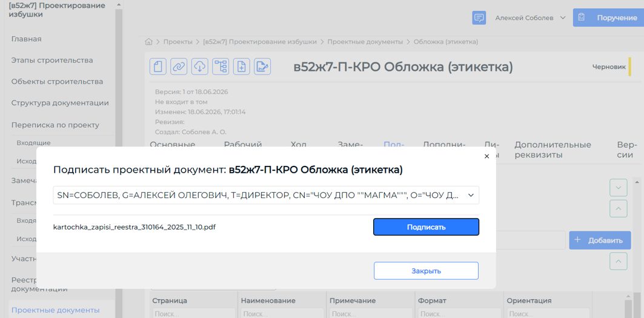Image resolution: width=644 pixels, height=318 pixels.
Task: Click the chevron-up button below Добавить
Action: pos(619,261)
